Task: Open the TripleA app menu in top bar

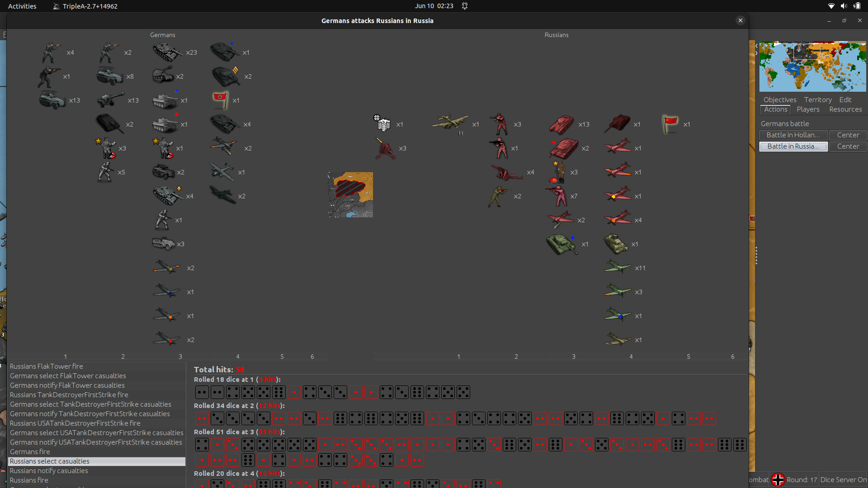Action: pos(85,6)
